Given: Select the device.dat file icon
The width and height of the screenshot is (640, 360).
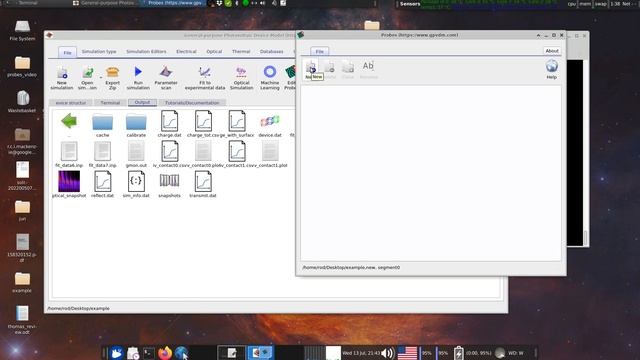Looking at the screenshot, I should (270, 121).
